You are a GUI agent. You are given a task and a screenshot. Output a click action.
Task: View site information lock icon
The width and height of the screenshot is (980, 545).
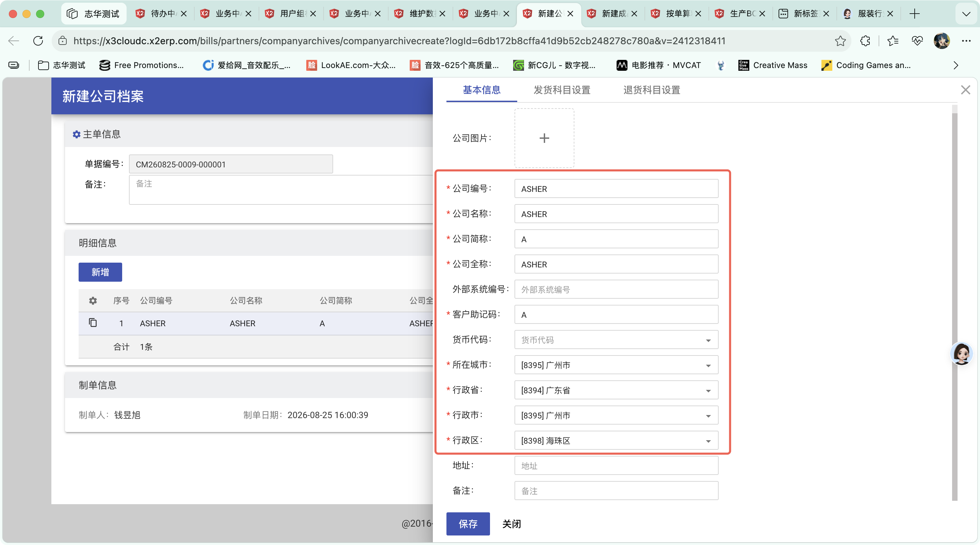[x=63, y=41]
